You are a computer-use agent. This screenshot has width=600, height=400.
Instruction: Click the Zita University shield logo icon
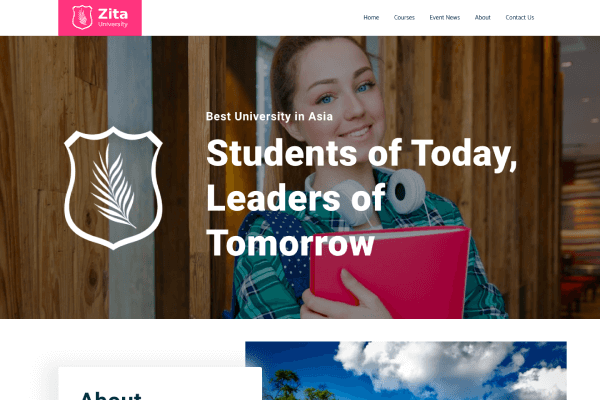82,17
